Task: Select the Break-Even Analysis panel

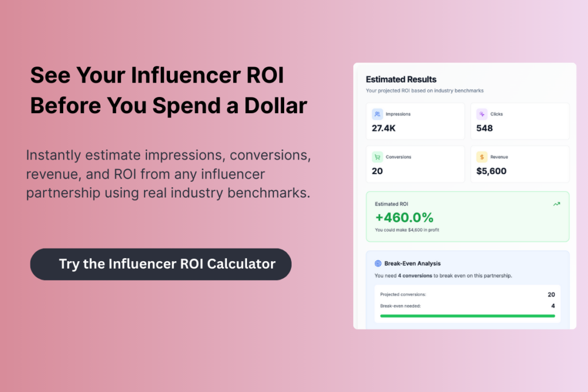Action: pos(467,288)
